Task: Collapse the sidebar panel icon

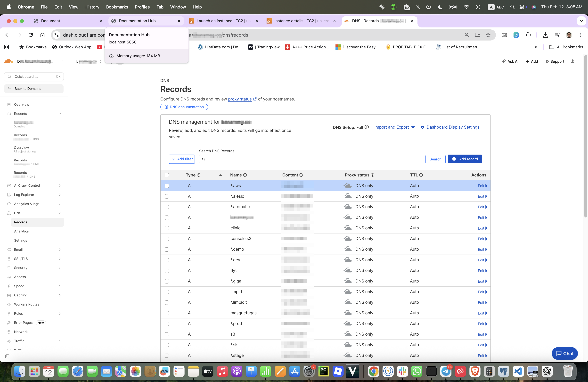Action: [x=7, y=356]
